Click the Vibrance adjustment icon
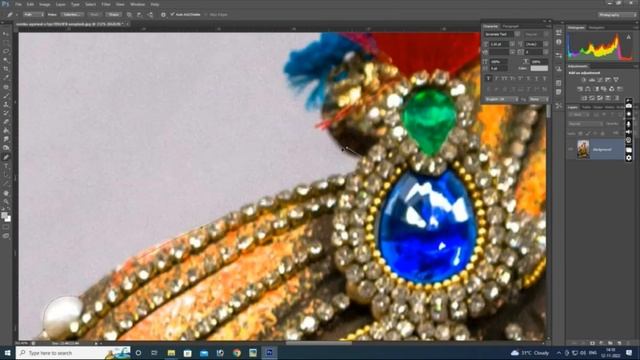This screenshot has width=640, height=360. click(616, 80)
